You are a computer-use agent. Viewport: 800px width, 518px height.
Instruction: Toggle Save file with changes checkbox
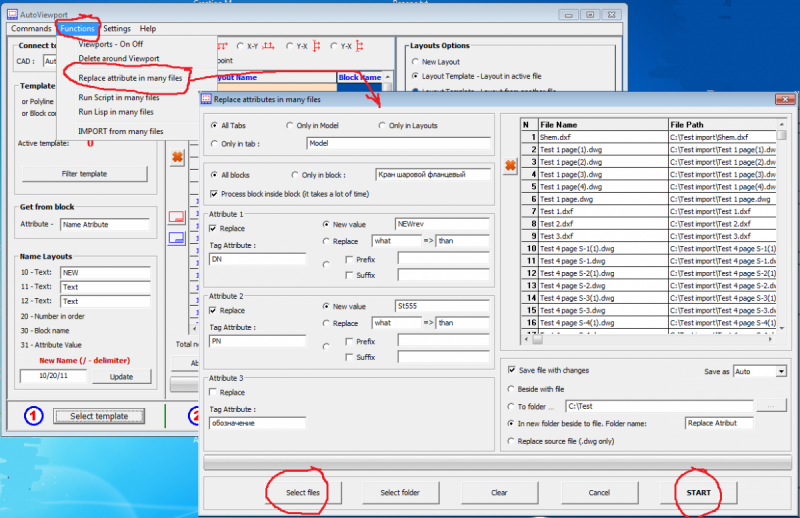pos(513,370)
